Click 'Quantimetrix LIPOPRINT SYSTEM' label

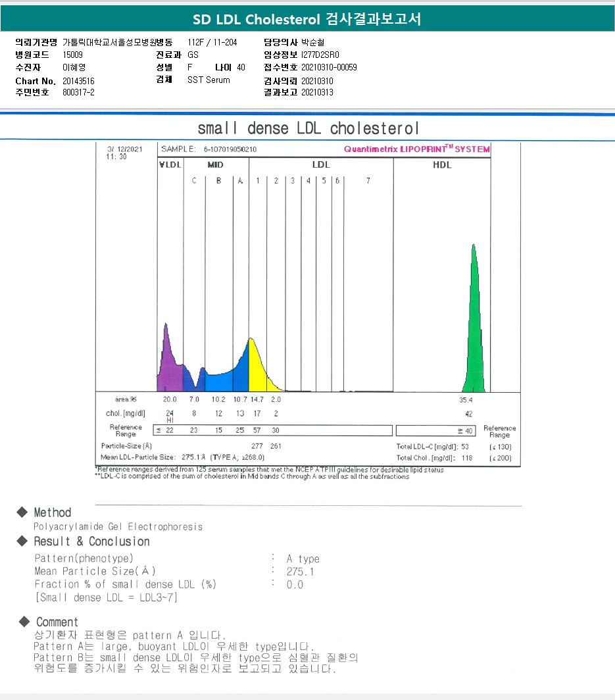click(417, 149)
